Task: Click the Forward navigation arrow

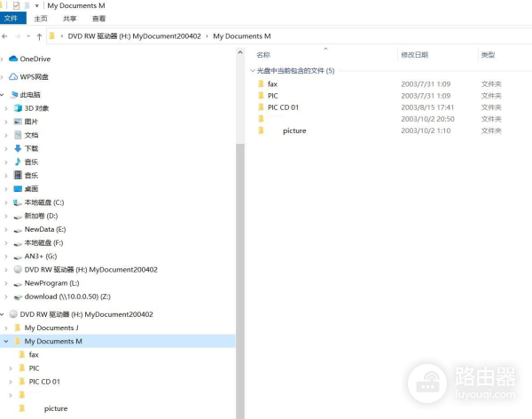Action: 18,36
